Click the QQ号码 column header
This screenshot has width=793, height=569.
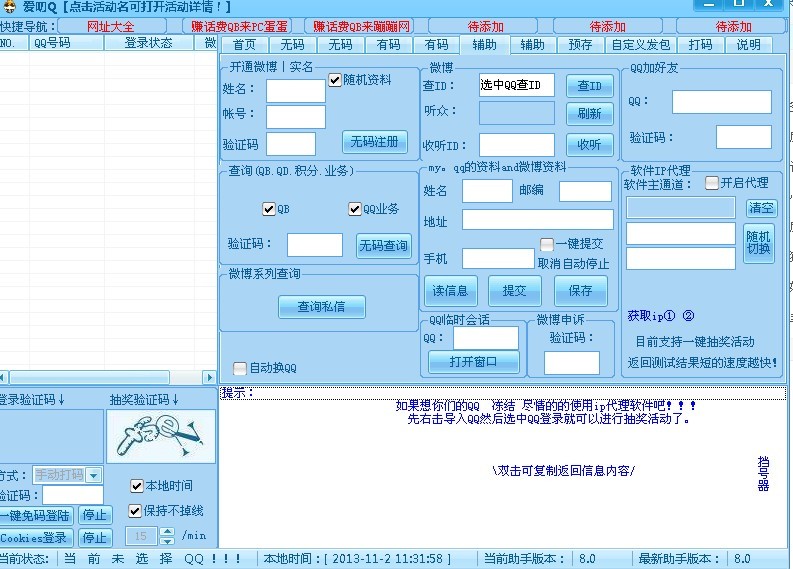67,43
